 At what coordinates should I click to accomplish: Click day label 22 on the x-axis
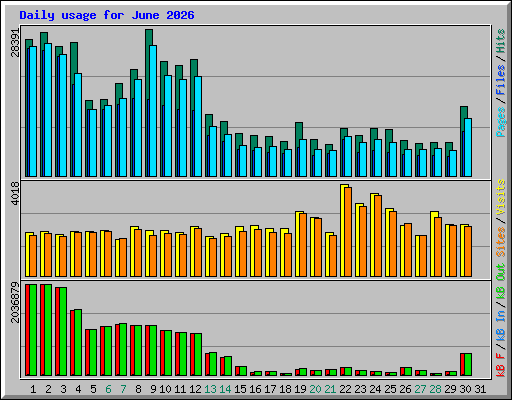pos(345,389)
